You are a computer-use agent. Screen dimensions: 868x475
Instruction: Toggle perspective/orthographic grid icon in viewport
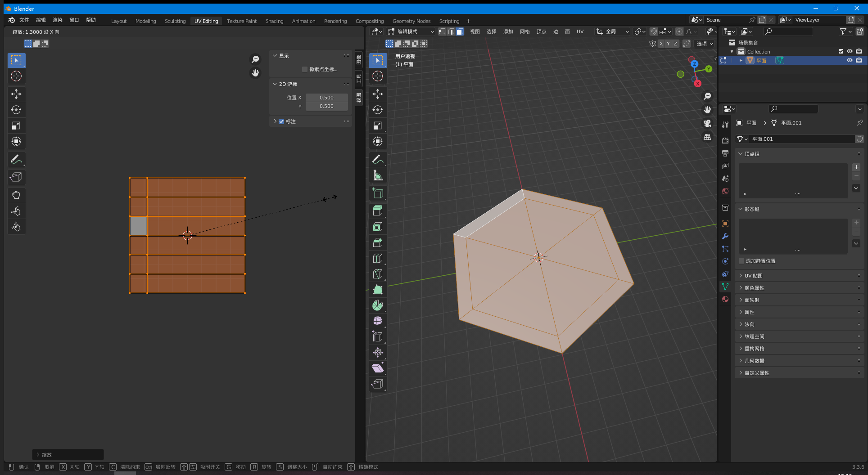707,137
